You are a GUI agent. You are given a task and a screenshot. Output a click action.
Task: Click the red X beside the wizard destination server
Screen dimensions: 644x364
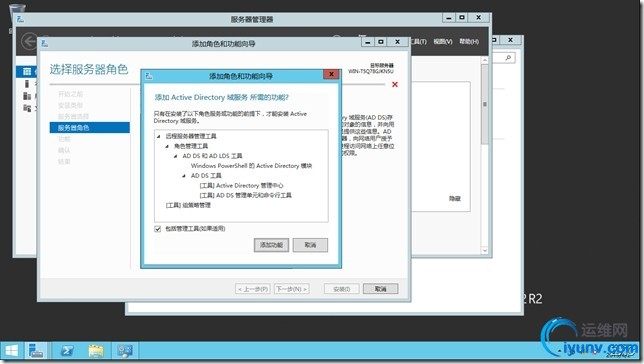(x=395, y=84)
